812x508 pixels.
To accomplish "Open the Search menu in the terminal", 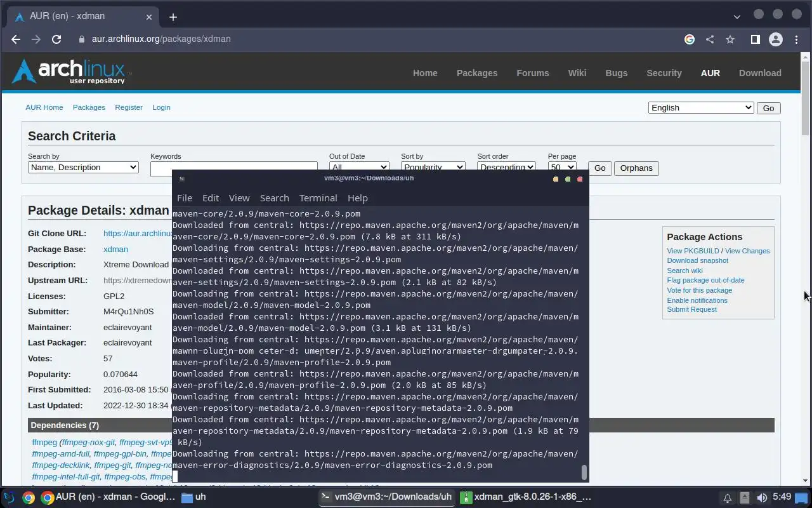I will (274, 198).
